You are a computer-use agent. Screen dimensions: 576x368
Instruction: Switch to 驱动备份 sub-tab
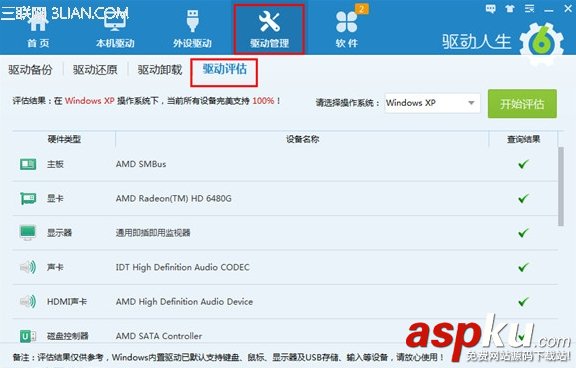(30, 70)
